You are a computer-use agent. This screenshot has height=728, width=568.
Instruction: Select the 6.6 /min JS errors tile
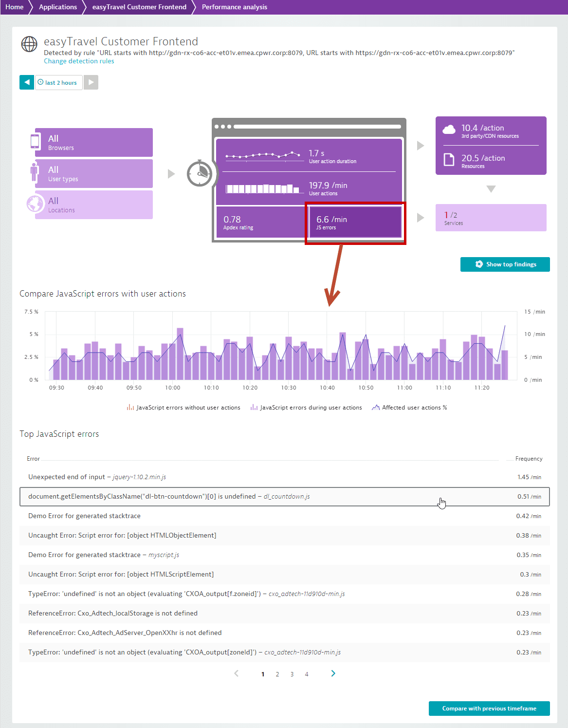[x=355, y=223]
